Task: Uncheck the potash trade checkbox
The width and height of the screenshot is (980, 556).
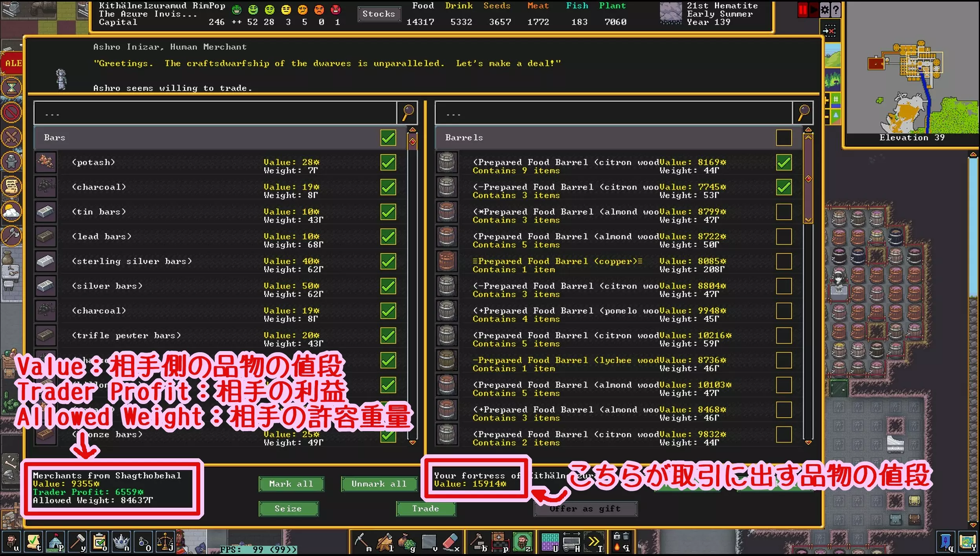Action: point(388,163)
